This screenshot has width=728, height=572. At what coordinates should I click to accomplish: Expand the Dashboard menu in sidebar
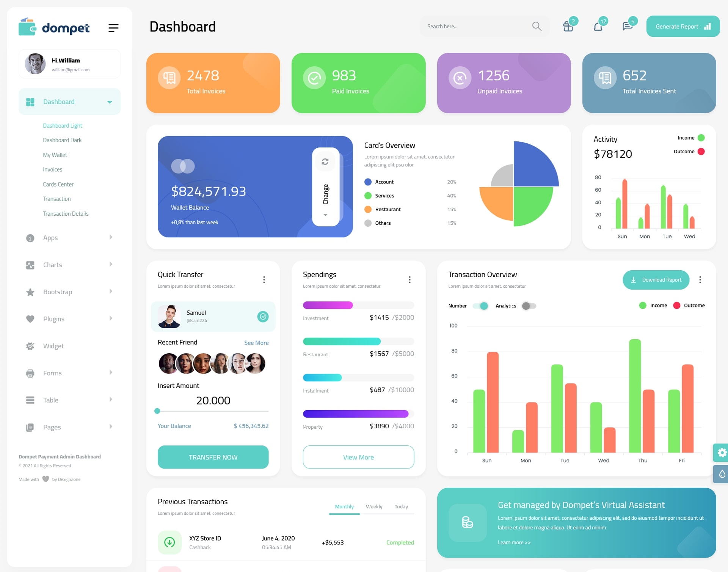(109, 102)
